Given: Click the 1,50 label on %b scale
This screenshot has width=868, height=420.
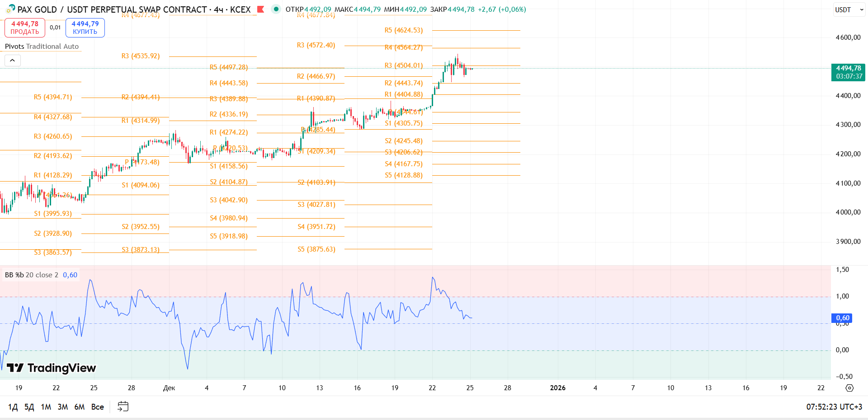Looking at the screenshot, I should point(842,270).
